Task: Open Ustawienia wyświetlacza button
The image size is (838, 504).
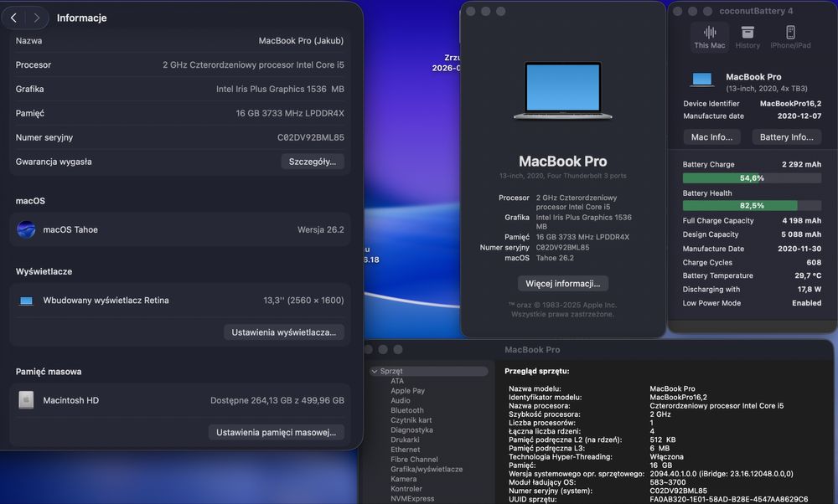Action: (x=284, y=332)
